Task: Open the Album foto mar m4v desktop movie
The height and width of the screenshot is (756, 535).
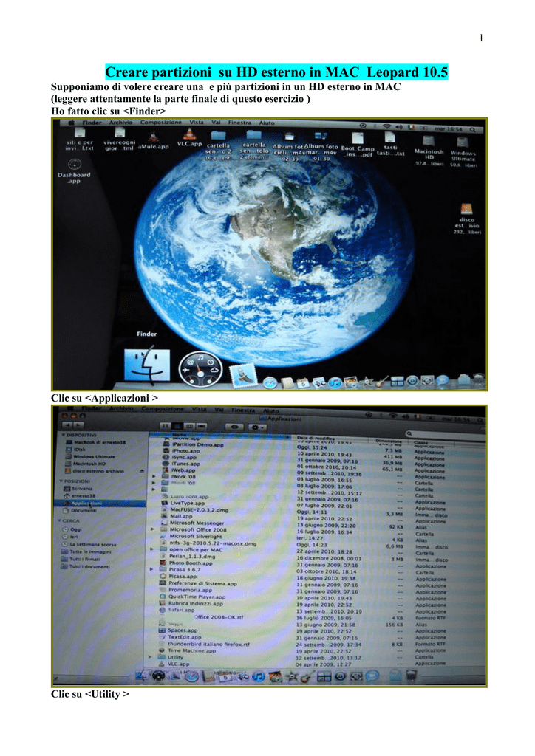Action: 320,147
